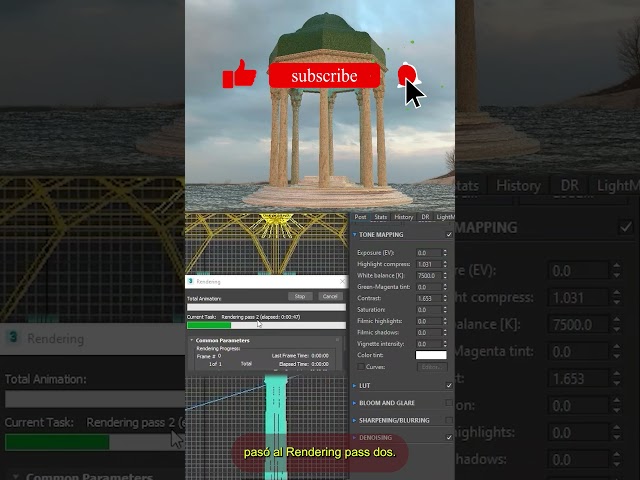Screen dimensions: 640x480
Task: Click the Vignette intensity spinner arrows
Action: point(445,344)
